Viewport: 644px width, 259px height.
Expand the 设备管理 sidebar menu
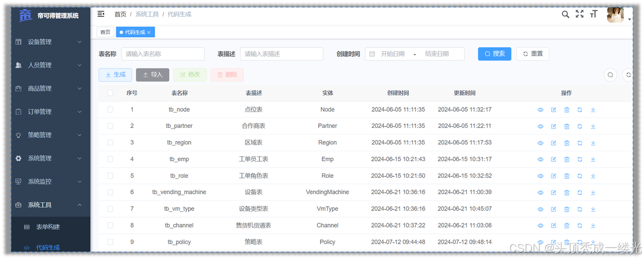point(50,42)
